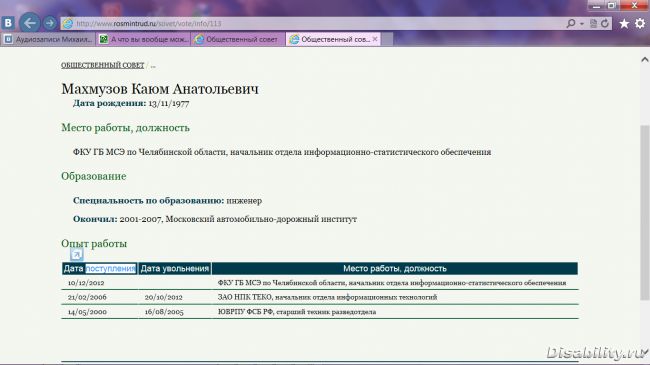The height and width of the screenshot is (365, 650).
Task: Click the VK icon left of back button
Action: coord(8,23)
